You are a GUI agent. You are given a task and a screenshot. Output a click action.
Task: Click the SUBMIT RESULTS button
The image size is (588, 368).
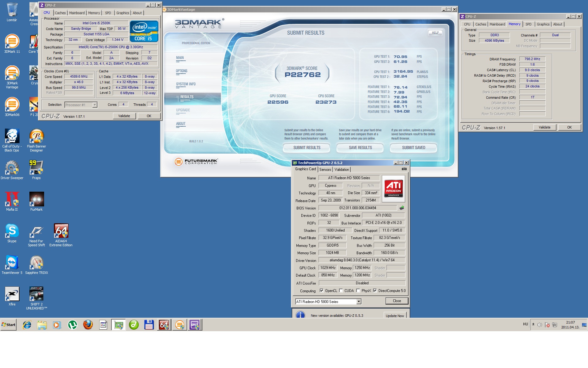point(307,148)
